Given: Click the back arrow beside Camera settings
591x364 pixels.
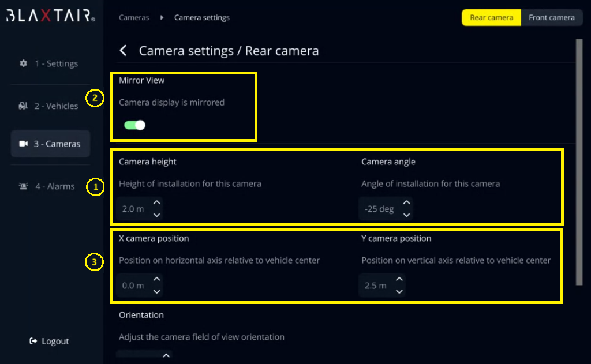Looking at the screenshot, I should pos(123,51).
